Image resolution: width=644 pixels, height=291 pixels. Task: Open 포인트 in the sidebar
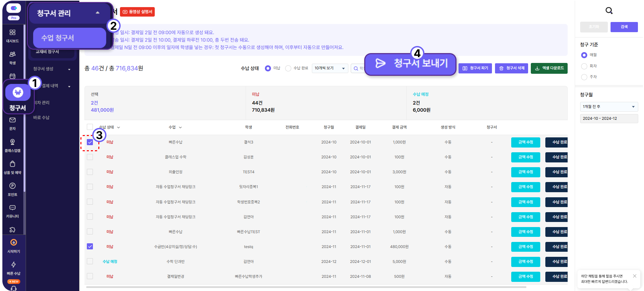13,189
